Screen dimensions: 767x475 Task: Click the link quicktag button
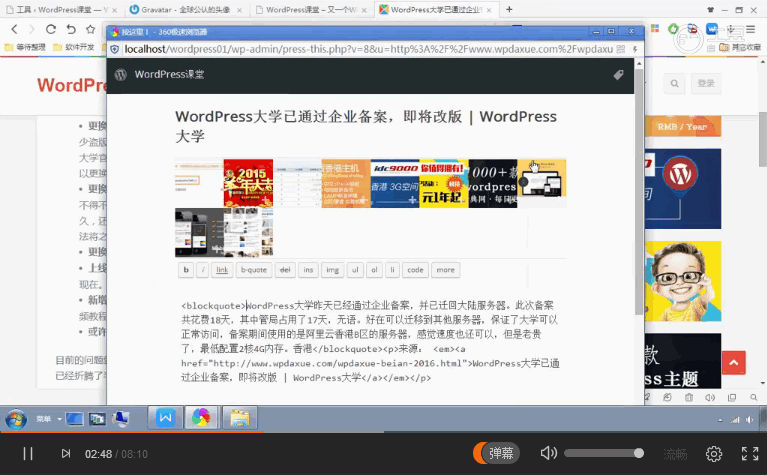[x=222, y=270]
